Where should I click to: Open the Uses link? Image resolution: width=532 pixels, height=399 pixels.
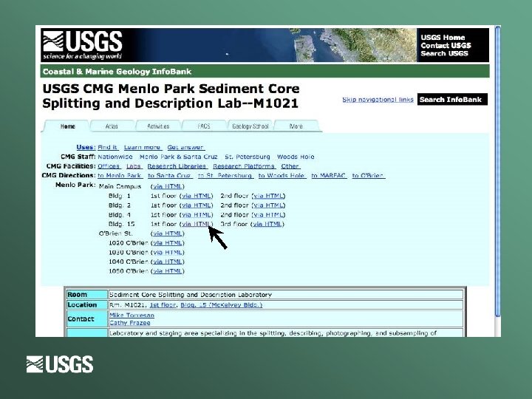point(85,147)
